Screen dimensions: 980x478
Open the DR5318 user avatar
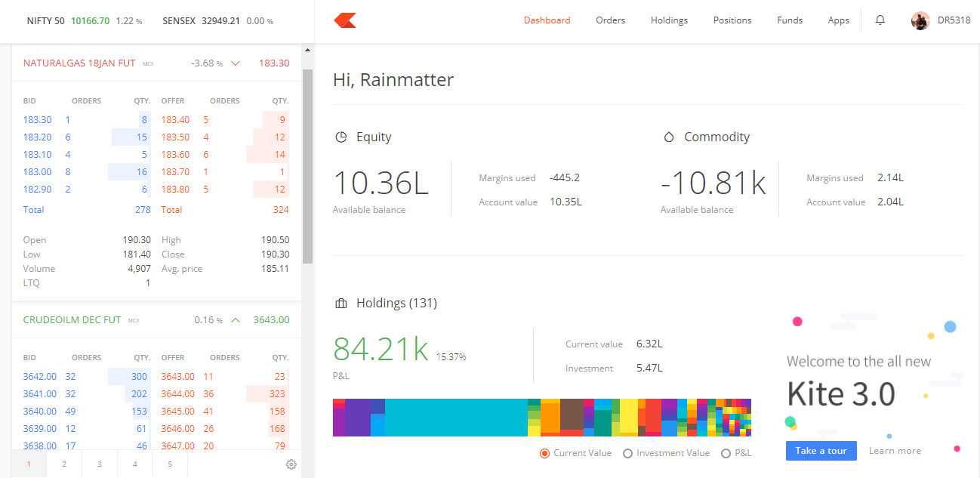tap(920, 20)
